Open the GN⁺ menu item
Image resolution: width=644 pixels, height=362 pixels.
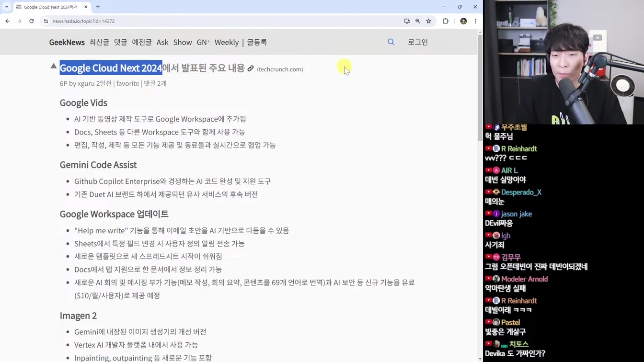point(203,42)
